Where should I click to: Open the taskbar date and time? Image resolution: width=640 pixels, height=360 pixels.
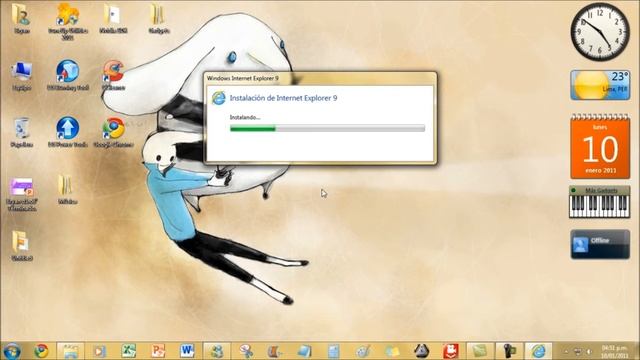[x=614, y=351]
